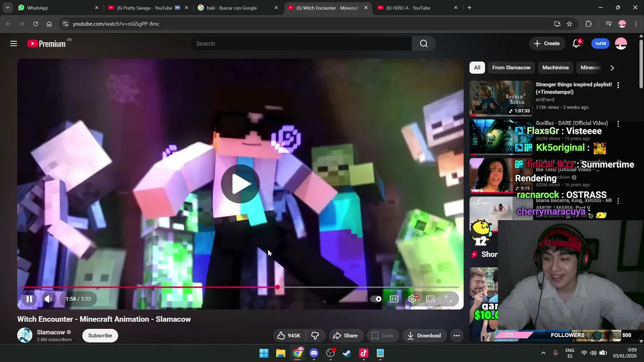Like the video with 945K likes
644x362 pixels.
coord(289,335)
